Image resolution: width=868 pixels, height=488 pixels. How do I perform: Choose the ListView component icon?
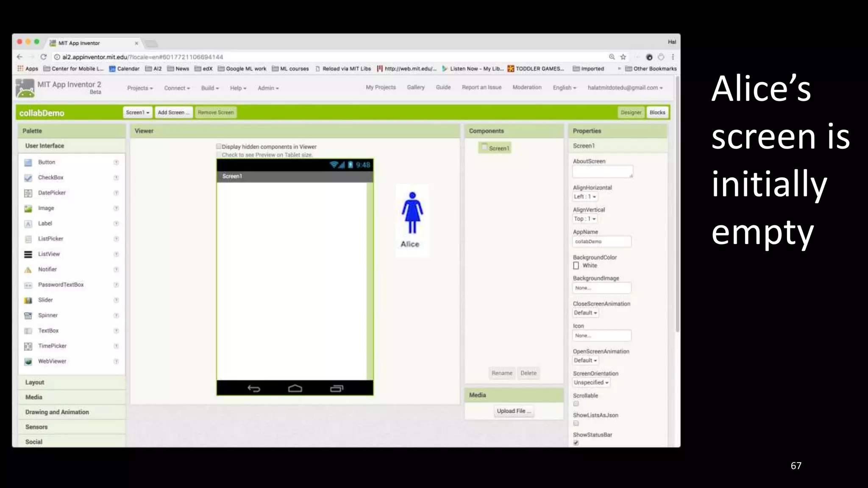(28, 254)
